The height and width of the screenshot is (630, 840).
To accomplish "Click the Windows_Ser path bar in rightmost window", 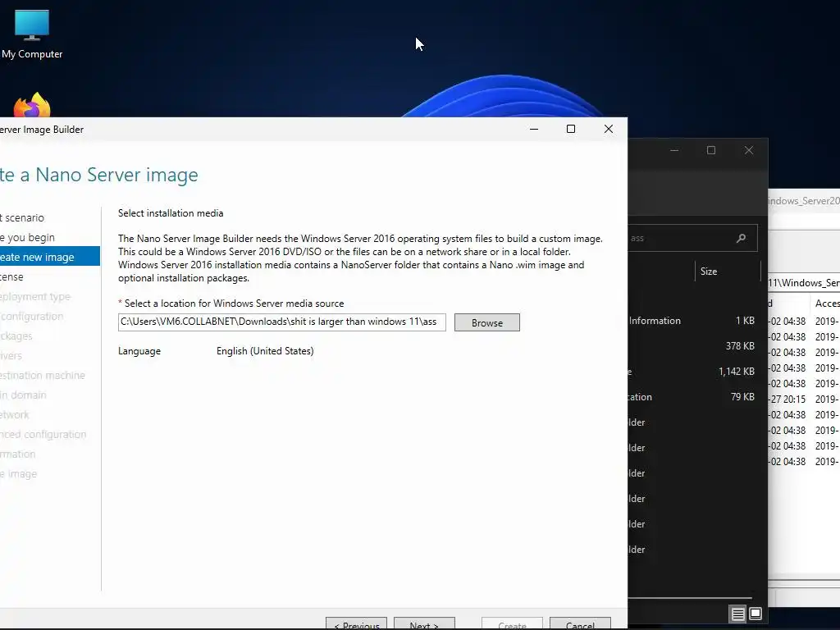I will tap(804, 283).
